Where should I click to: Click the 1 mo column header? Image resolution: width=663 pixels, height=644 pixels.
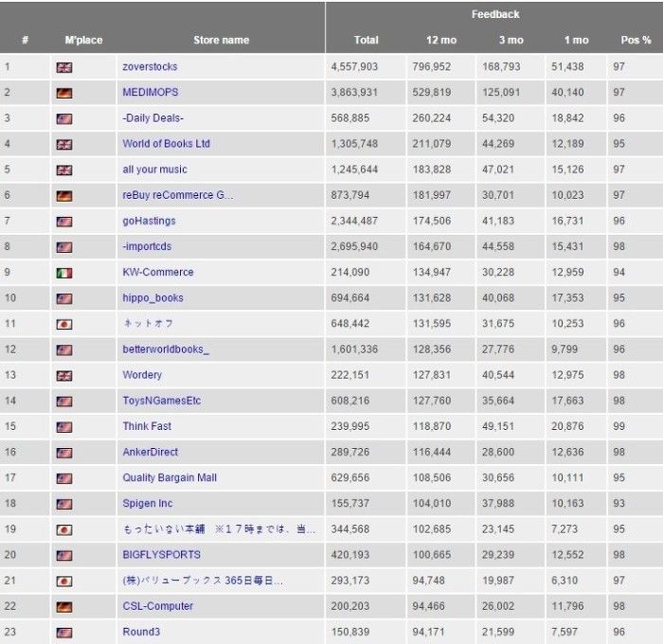click(x=576, y=40)
